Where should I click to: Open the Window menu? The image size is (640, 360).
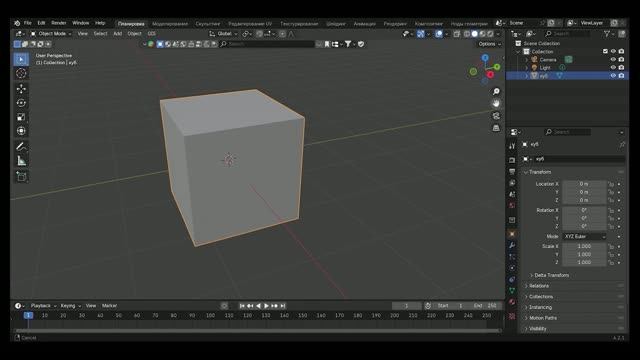(81, 23)
